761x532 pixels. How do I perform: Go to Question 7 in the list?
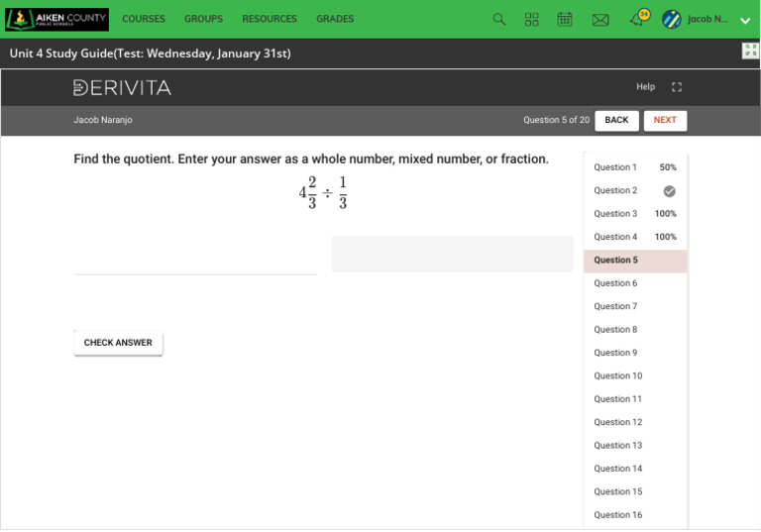click(x=635, y=307)
